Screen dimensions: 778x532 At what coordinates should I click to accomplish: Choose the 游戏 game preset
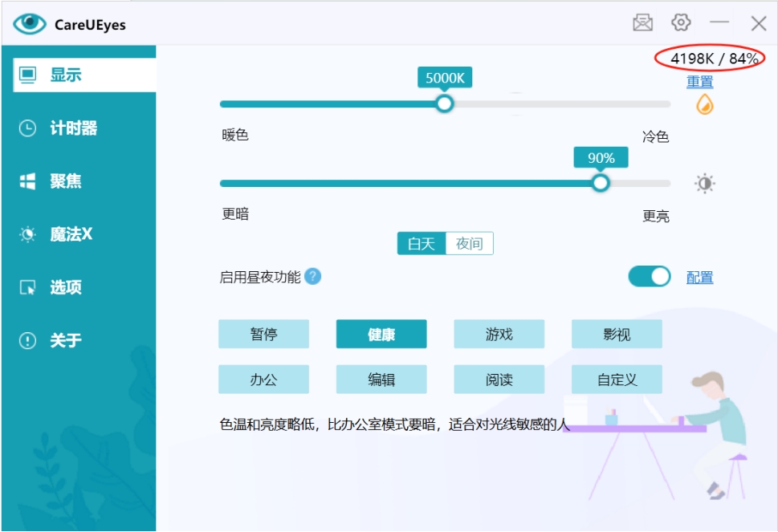(499, 335)
